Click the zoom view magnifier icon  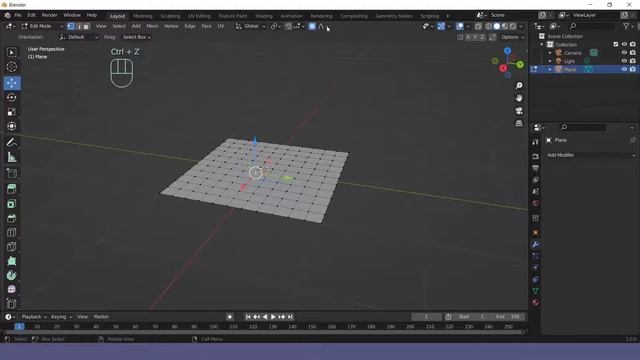click(519, 86)
